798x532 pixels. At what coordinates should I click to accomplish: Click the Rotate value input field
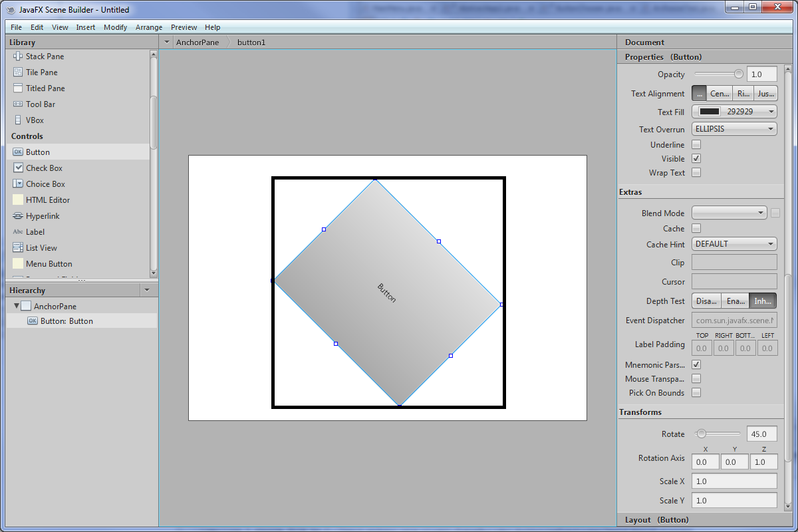(x=761, y=434)
